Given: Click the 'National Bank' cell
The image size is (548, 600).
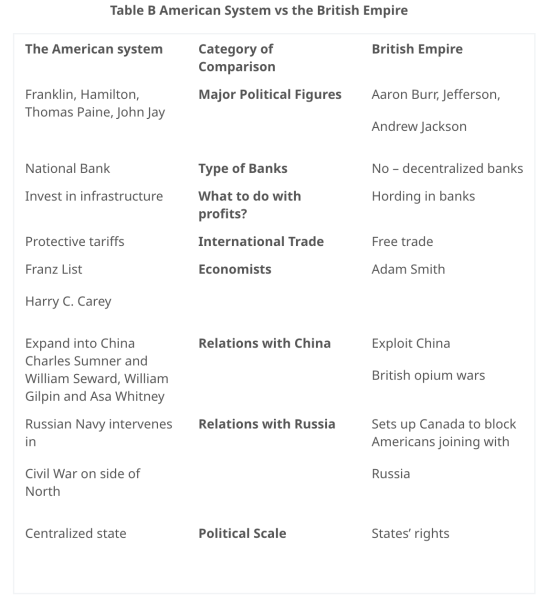Looking at the screenshot, I should tap(68, 168).
